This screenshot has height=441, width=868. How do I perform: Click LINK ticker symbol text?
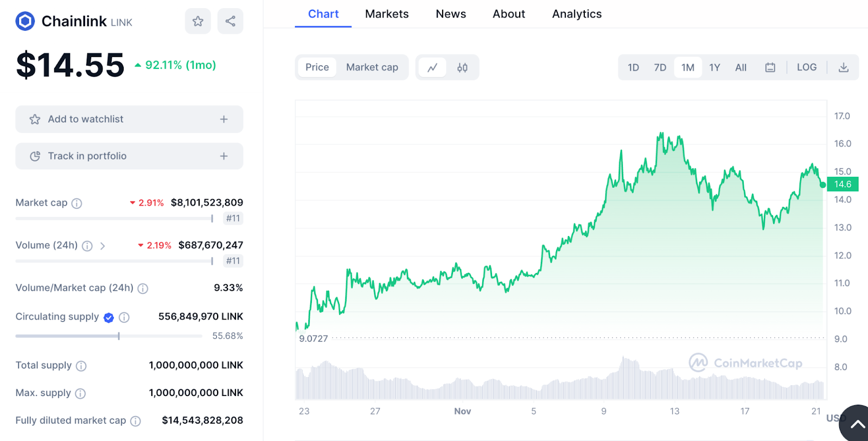coord(122,22)
